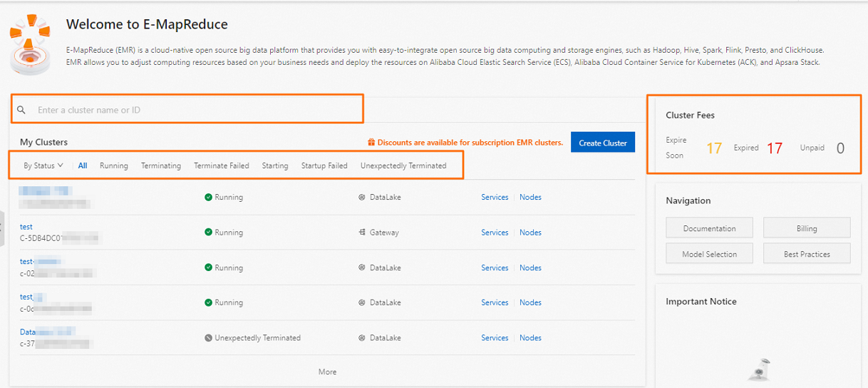Open the By Status filter dropdown
Screen dimensions: 868x388
43,165
